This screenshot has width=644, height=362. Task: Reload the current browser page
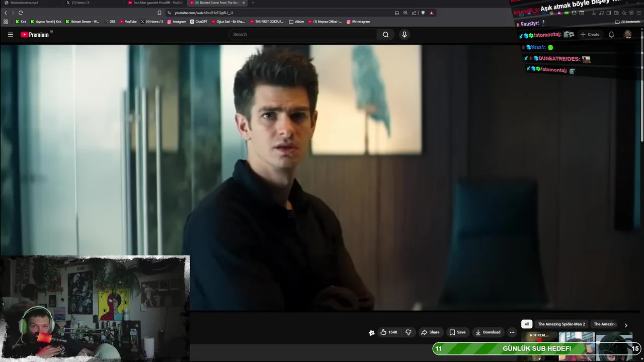click(x=21, y=13)
